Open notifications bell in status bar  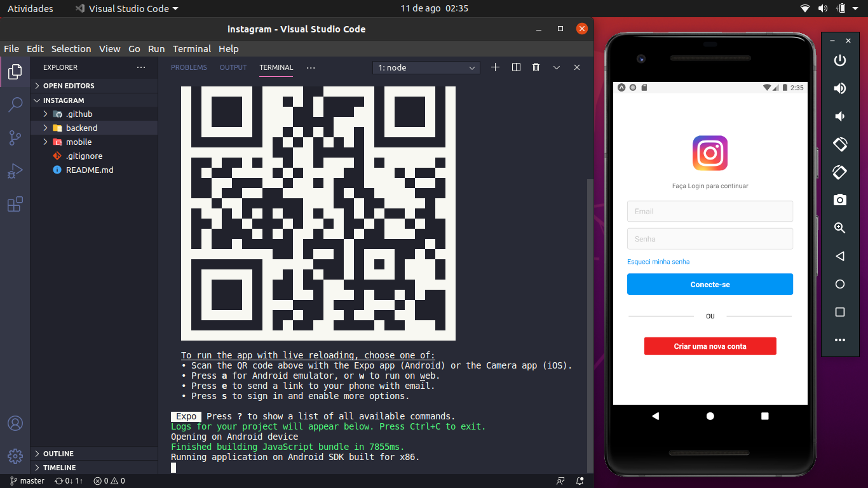[580, 481]
